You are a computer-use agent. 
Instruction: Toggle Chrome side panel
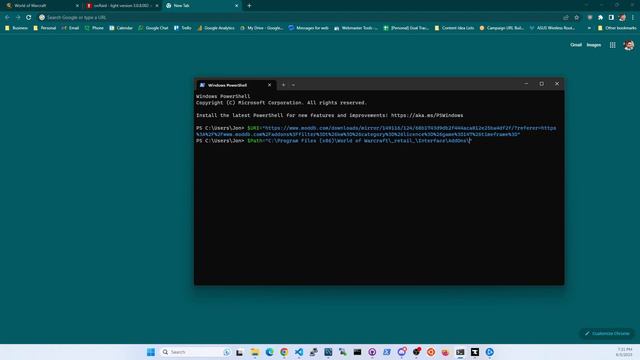coord(611,18)
